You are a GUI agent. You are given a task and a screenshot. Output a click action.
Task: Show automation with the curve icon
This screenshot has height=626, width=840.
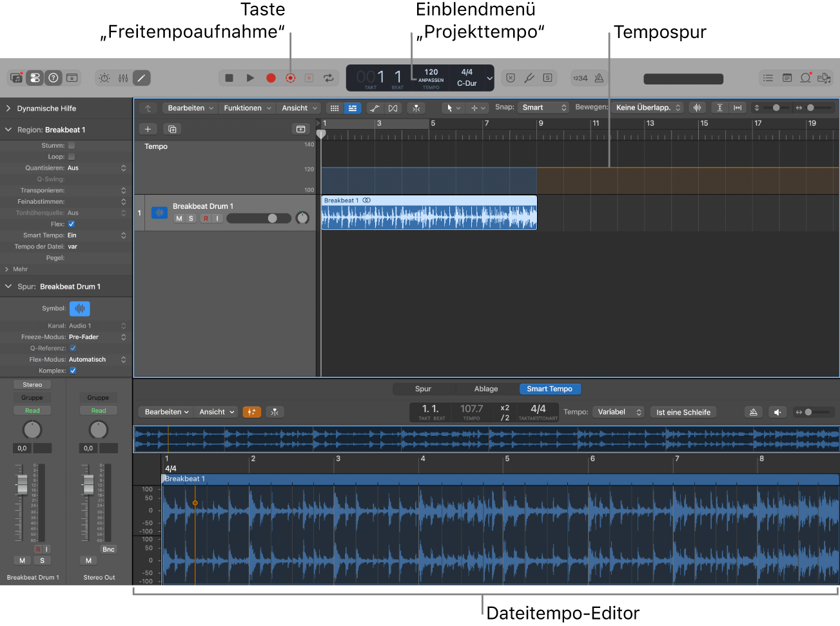coord(375,108)
